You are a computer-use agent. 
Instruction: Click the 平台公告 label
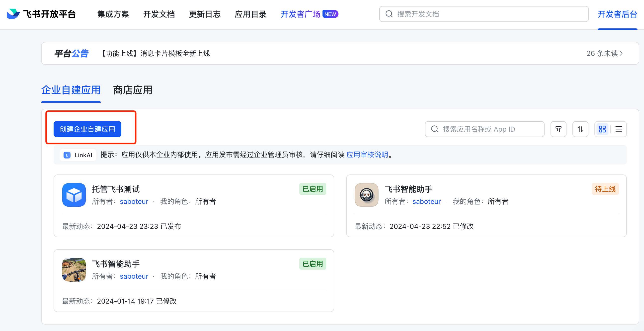click(72, 53)
